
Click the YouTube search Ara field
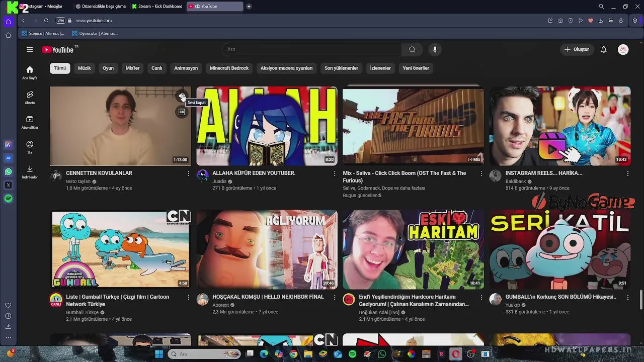pyautogui.click(x=312, y=49)
